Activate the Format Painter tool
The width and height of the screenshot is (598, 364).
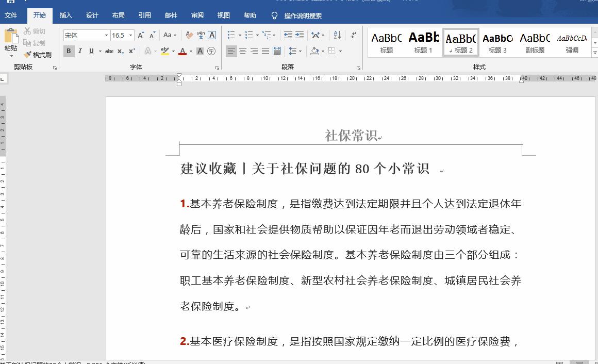click(38, 54)
